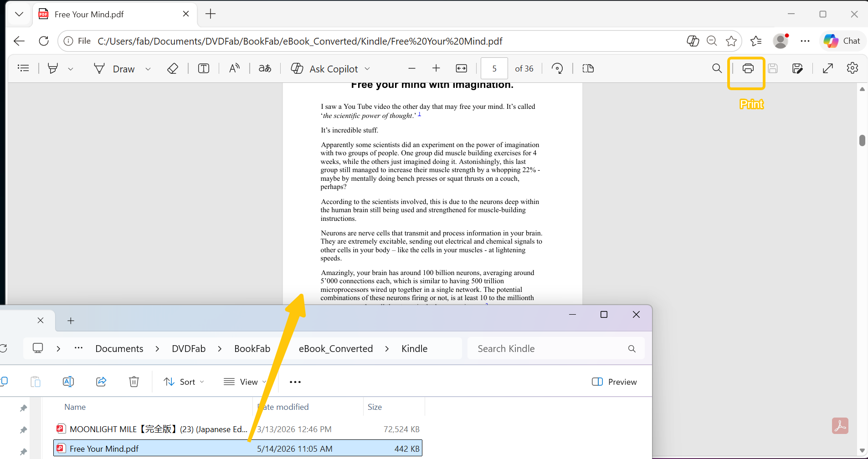The width and height of the screenshot is (868, 459).
Task: Add this page to favorites
Action: click(731, 41)
